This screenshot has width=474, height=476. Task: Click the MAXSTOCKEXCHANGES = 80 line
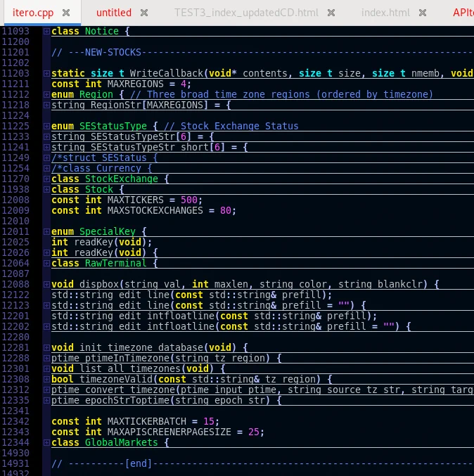(143, 211)
